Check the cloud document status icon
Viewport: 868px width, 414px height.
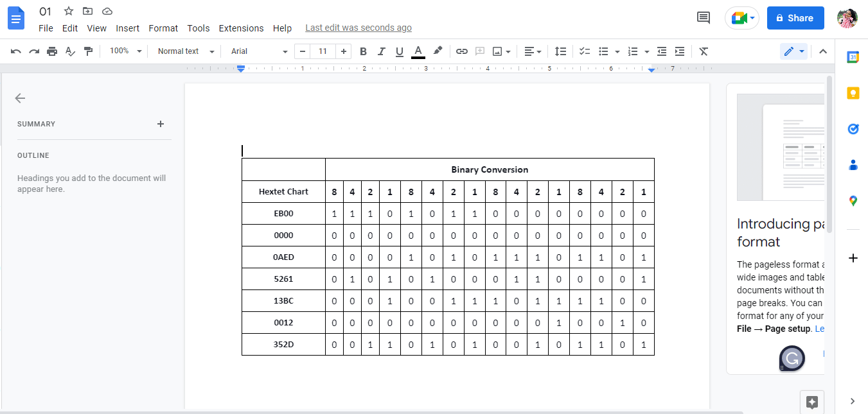coord(107,12)
